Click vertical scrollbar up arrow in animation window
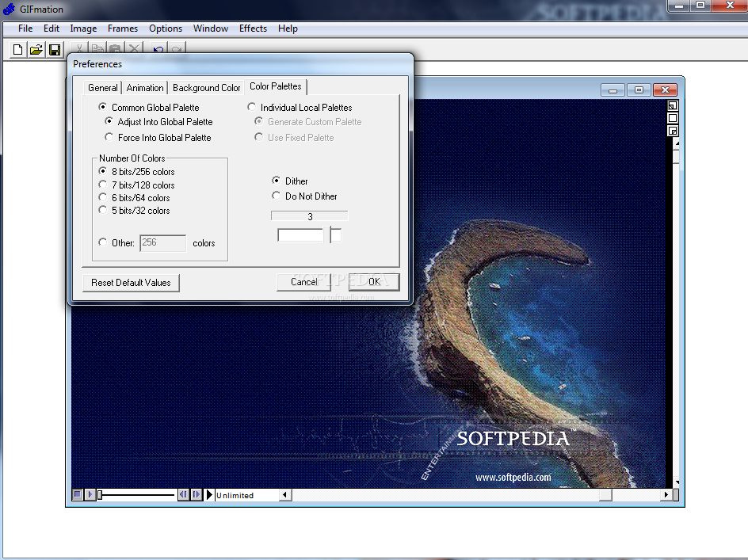The width and height of the screenshot is (748, 560). tap(677, 143)
